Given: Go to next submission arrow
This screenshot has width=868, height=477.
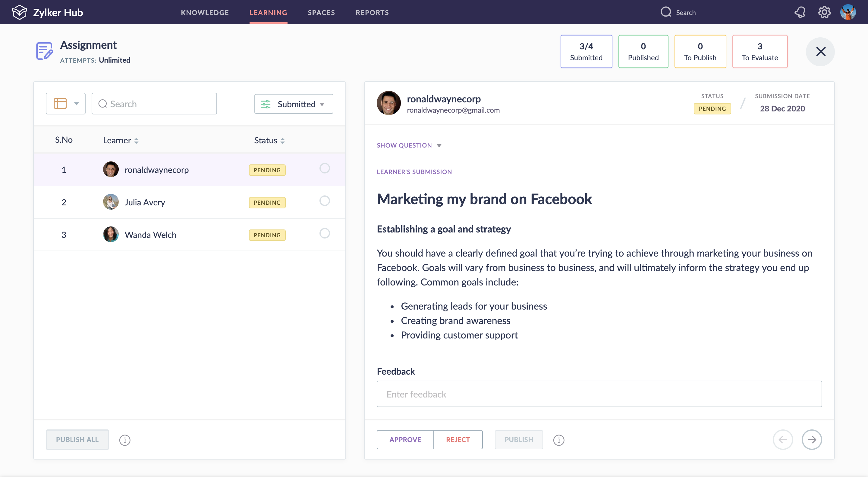Looking at the screenshot, I should point(811,440).
